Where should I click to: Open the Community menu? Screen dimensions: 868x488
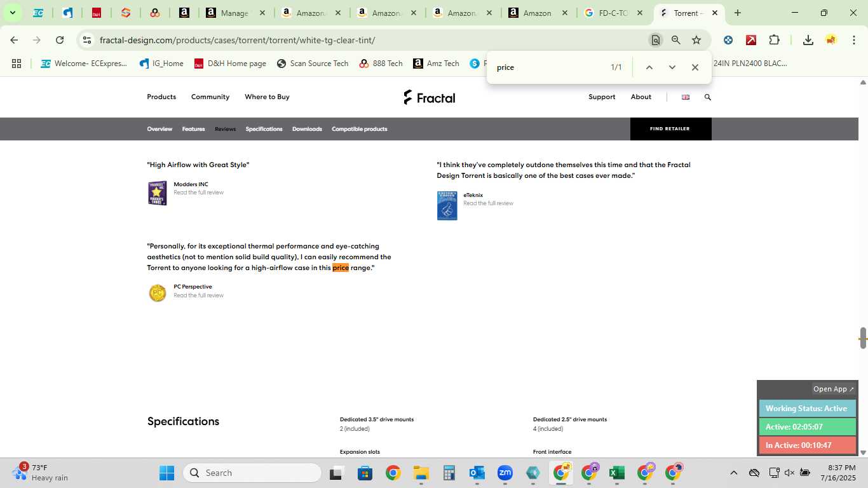(x=210, y=97)
